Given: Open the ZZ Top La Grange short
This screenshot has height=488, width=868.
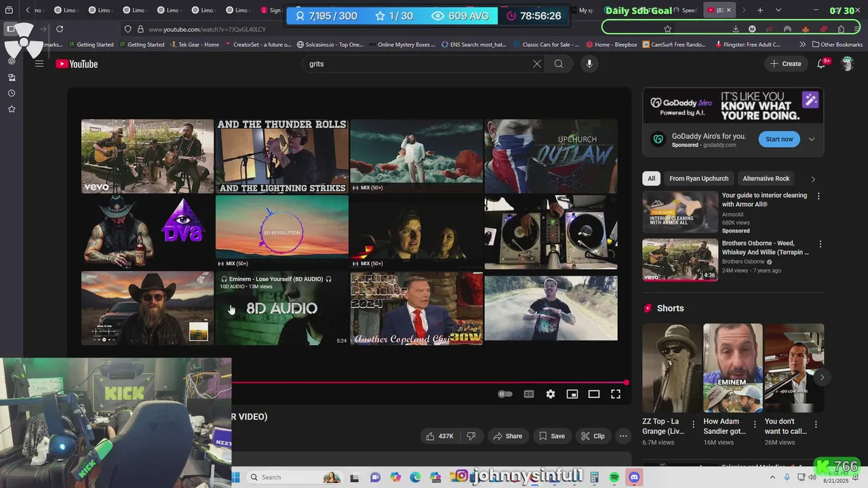Looking at the screenshot, I should coord(672,368).
